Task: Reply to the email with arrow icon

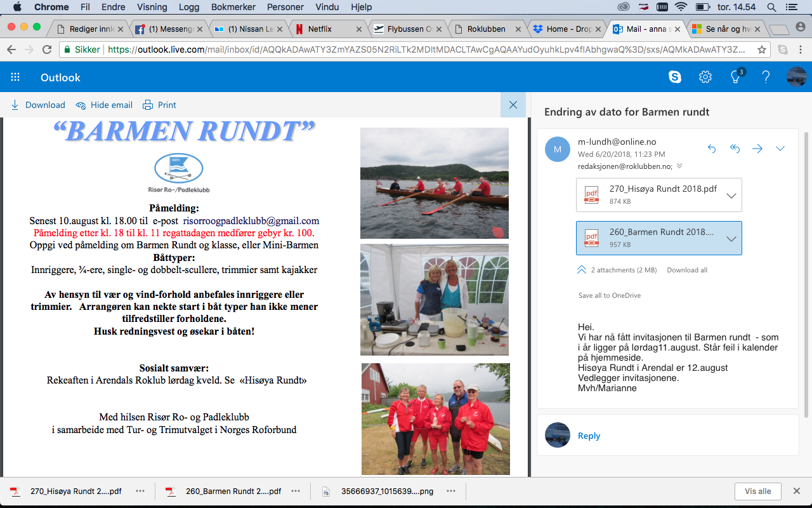Action: [712, 149]
